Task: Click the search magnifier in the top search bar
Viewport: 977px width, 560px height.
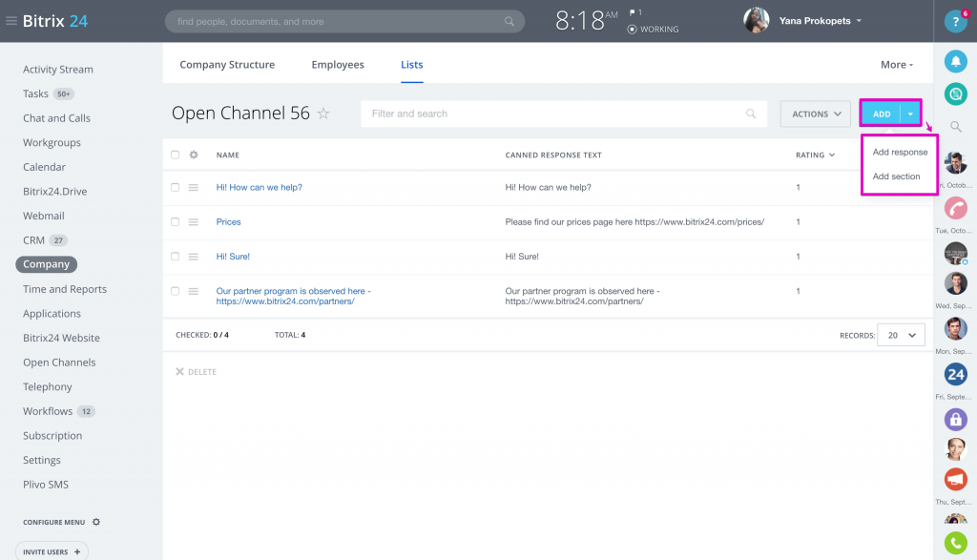Action: [509, 21]
